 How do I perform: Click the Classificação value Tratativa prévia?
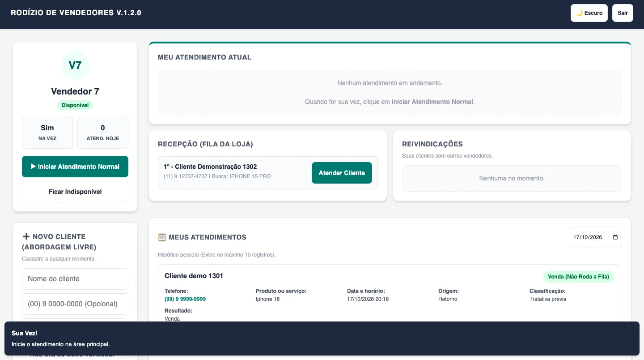coord(548,299)
